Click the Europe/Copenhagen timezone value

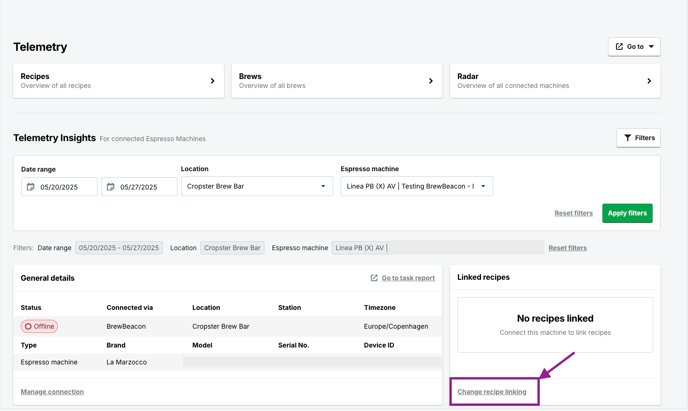click(x=396, y=326)
